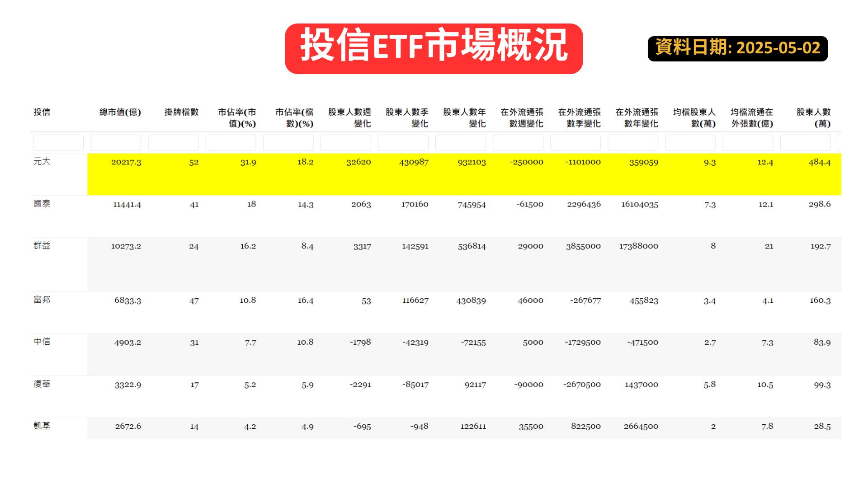868x488 pixels.
Task: Click filter input under 股東人數(萬) column
Action: coord(805,143)
